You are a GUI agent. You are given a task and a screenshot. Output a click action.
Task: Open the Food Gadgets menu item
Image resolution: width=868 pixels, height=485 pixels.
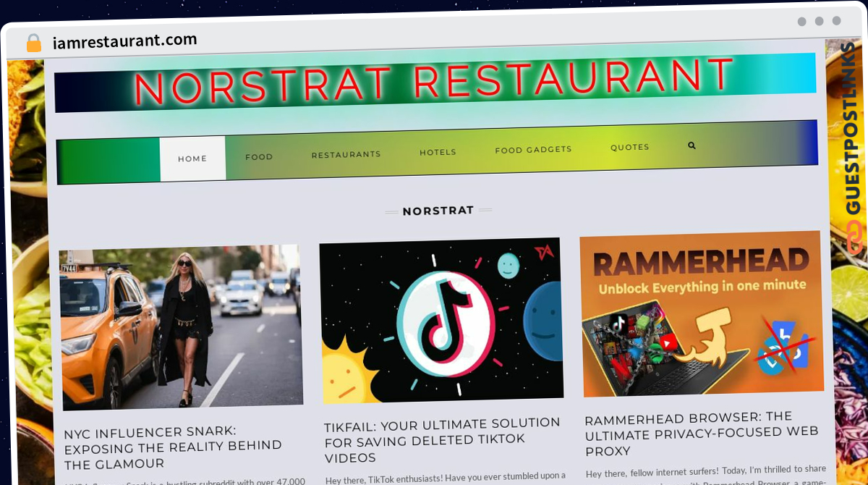coord(533,149)
